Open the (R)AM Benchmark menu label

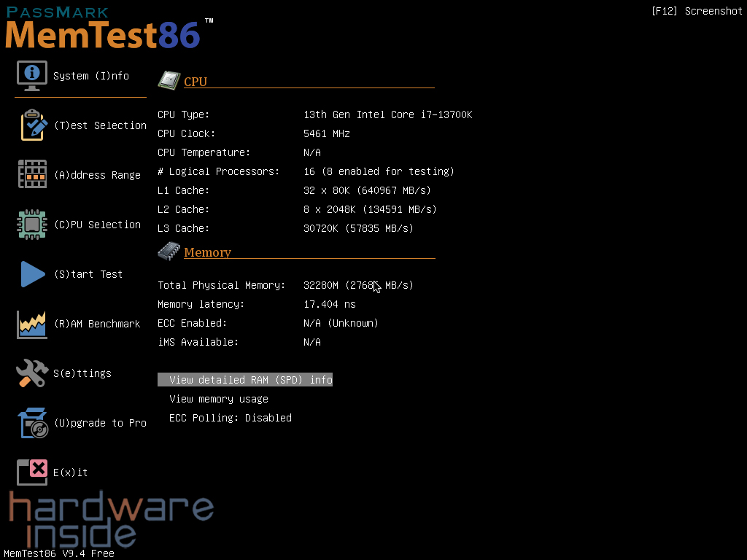pos(97,324)
